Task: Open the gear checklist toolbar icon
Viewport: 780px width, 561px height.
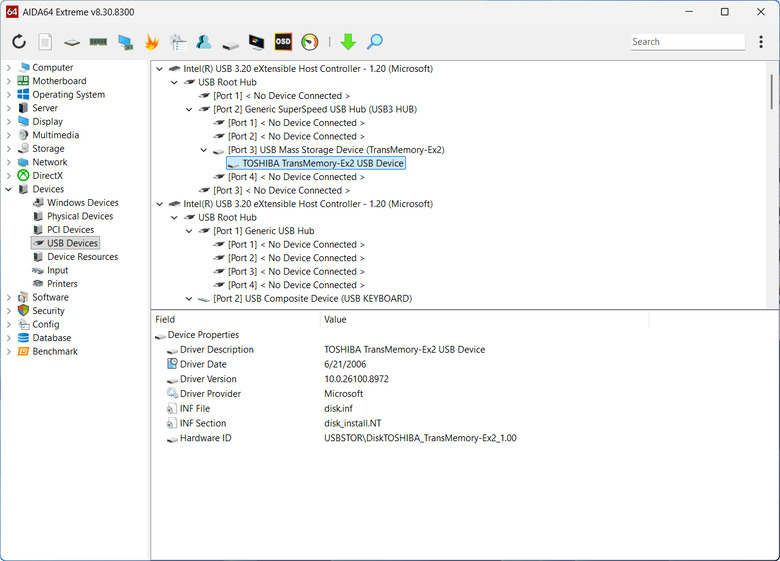Action: click(x=178, y=42)
